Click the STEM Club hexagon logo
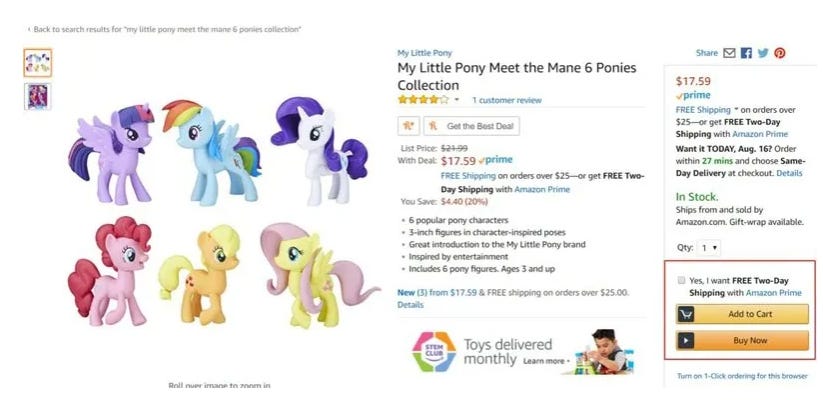The width and height of the screenshot is (823, 400). click(x=434, y=352)
